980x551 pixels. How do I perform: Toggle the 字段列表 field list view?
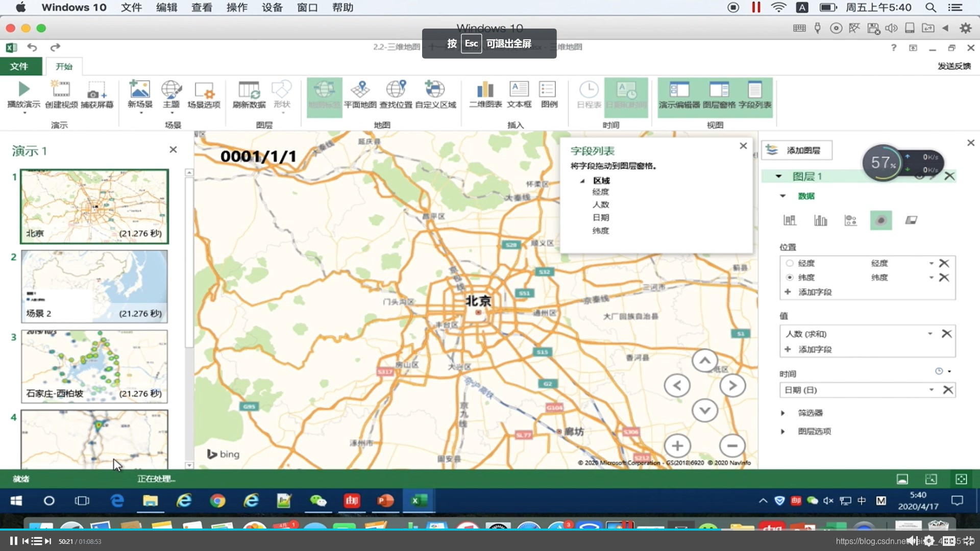[754, 90]
